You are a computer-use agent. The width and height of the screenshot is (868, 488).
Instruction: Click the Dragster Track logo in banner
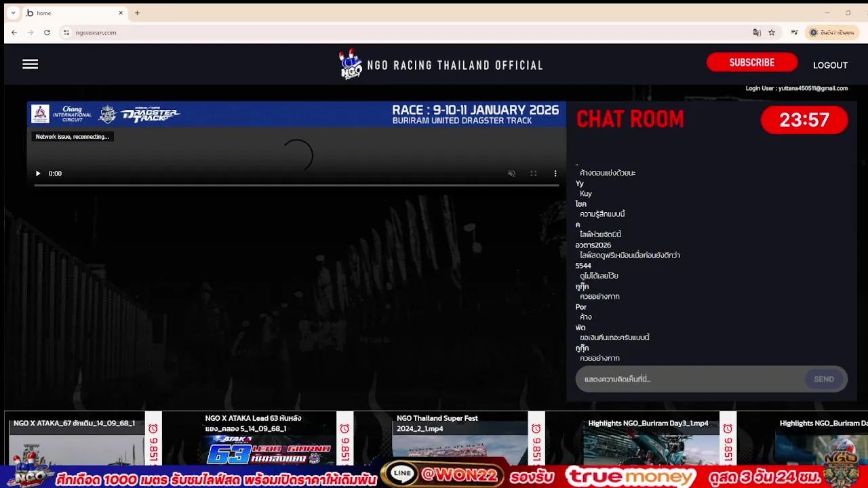tap(151, 115)
